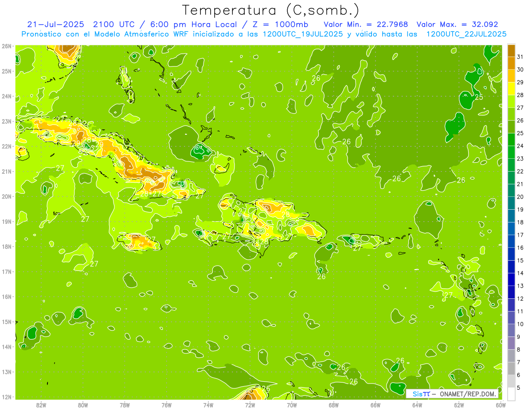This screenshot has width=532, height=411.
Task: Select the 'Z = 1000mb' level text
Action: [x=284, y=24]
